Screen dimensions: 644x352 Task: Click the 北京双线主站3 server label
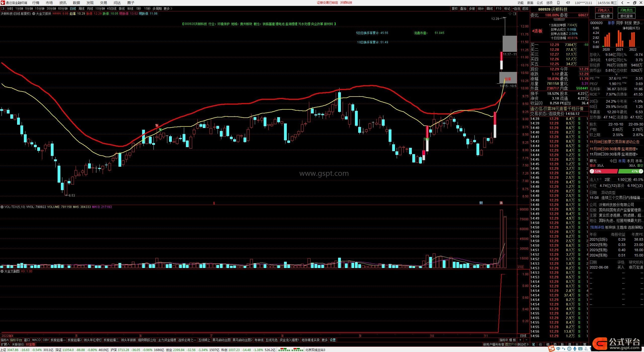pos(315,350)
